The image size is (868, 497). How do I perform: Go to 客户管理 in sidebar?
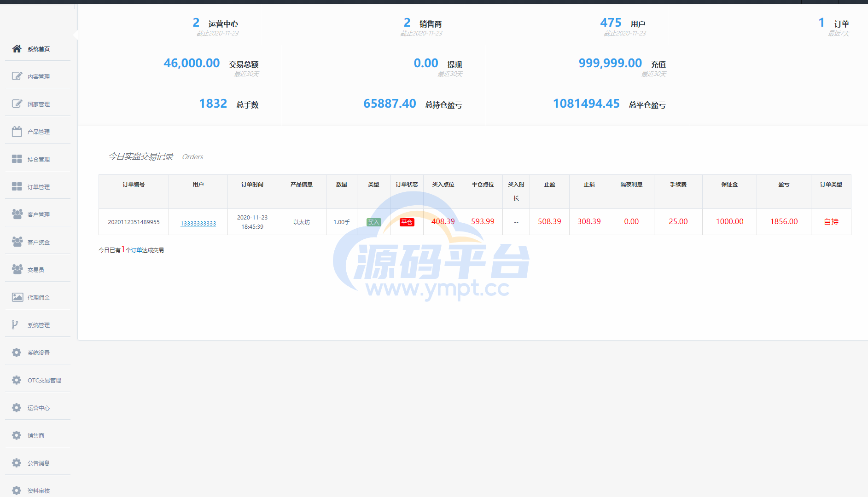(x=38, y=214)
